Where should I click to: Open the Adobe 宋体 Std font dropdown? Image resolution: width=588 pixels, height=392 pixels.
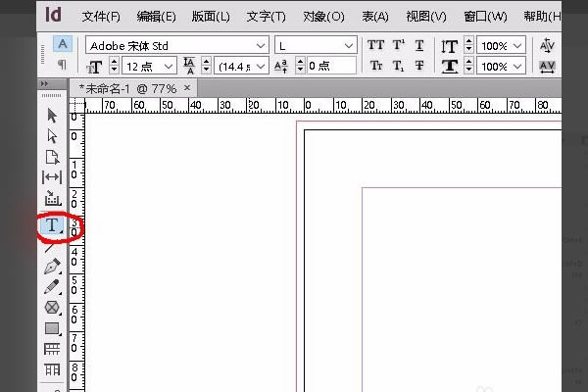(261, 46)
